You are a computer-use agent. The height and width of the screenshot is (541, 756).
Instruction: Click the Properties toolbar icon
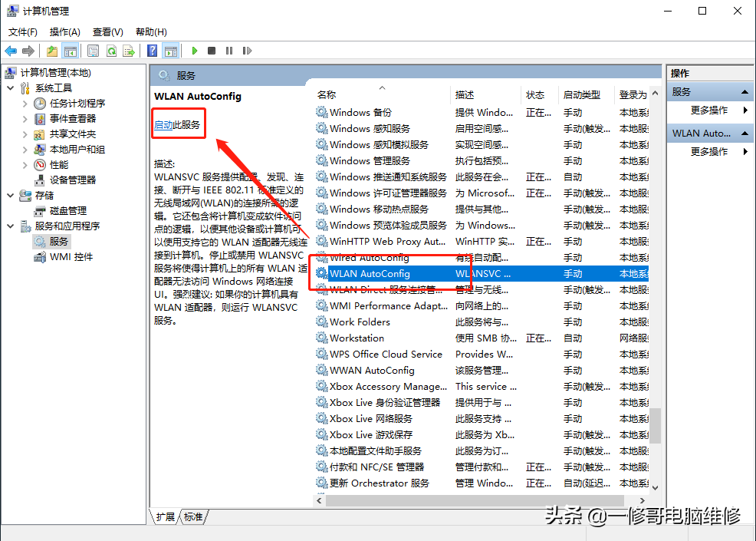coord(93,51)
